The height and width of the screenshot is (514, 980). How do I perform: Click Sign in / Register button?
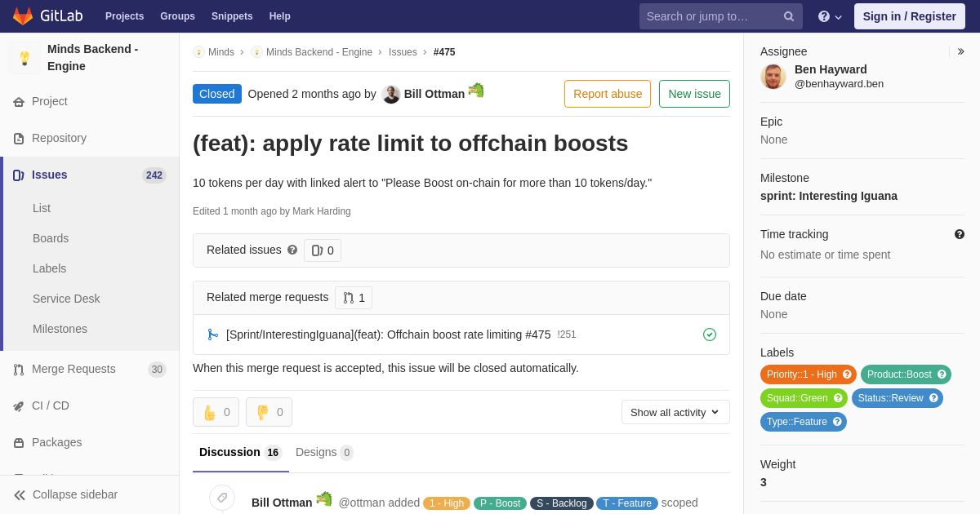click(910, 16)
